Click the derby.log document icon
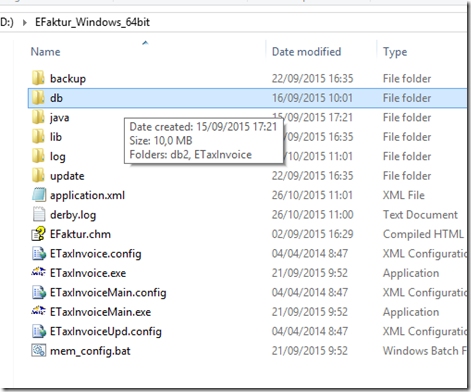This screenshot has width=471, height=392. coord(39,214)
